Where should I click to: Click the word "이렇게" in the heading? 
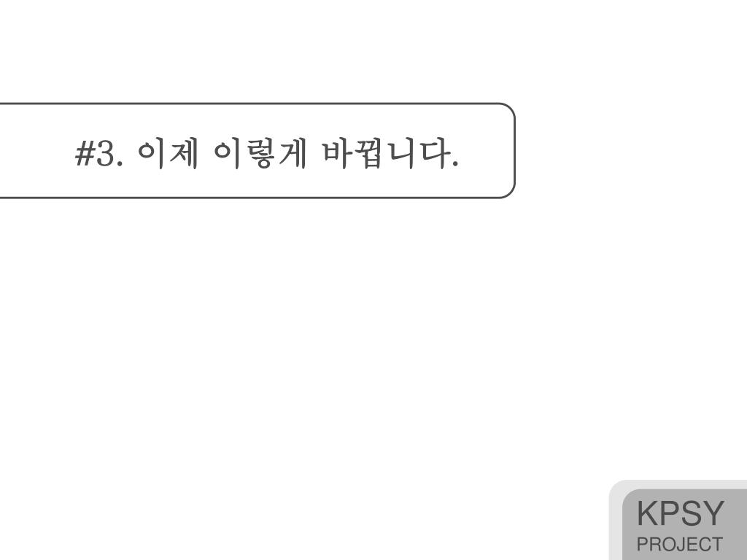(x=260, y=153)
